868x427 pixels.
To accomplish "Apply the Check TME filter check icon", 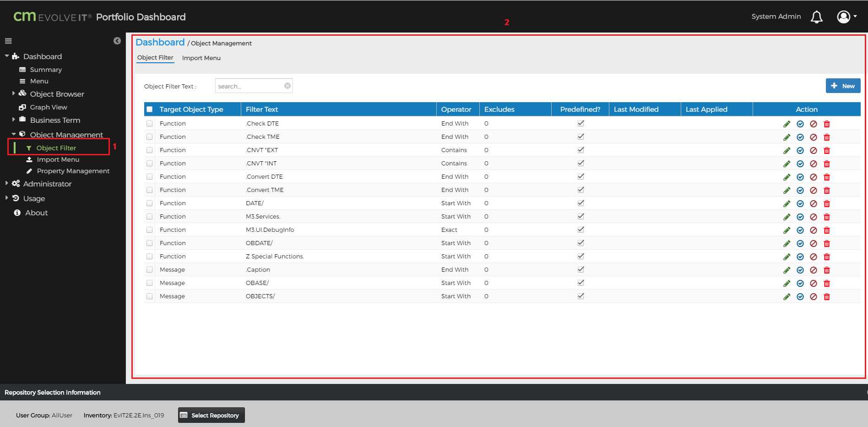I will click(x=800, y=137).
